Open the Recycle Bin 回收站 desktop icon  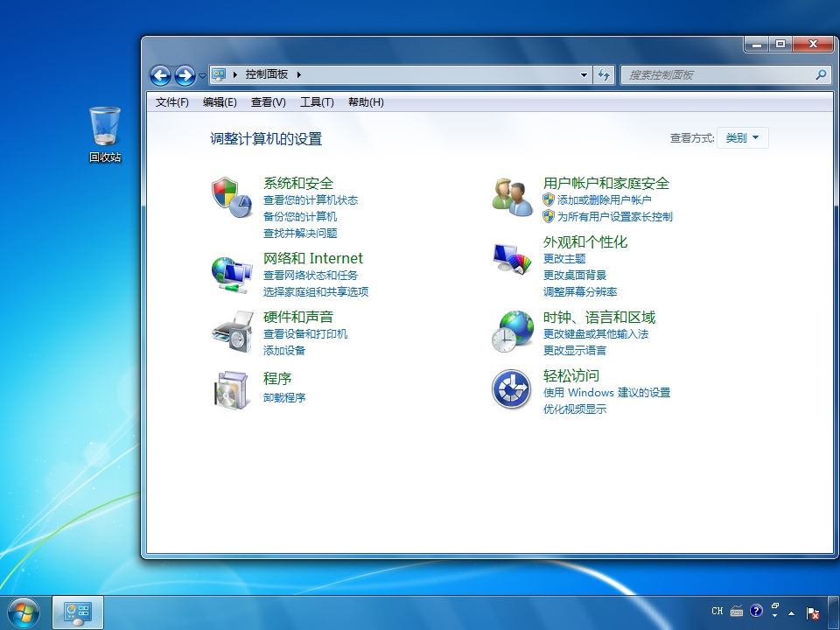tap(105, 134)
